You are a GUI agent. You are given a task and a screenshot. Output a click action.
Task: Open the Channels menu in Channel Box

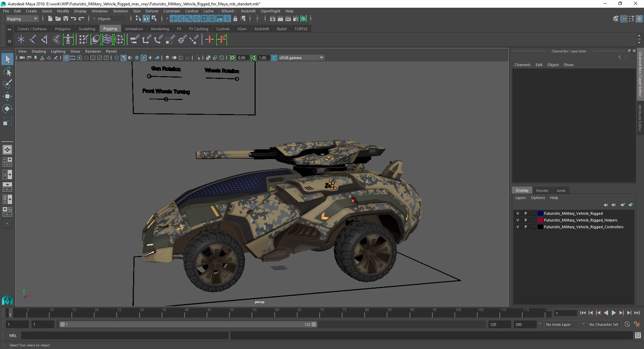click(523, 65)
